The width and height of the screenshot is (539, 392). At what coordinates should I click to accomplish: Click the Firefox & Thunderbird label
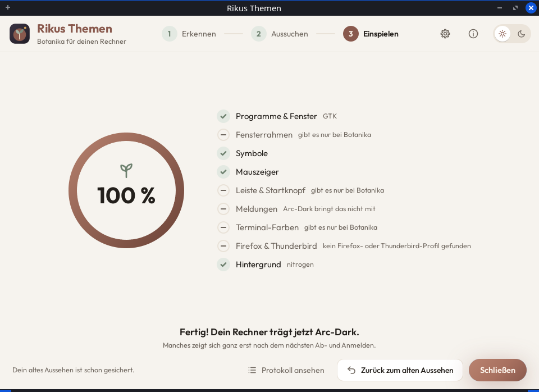click(276, 246)
